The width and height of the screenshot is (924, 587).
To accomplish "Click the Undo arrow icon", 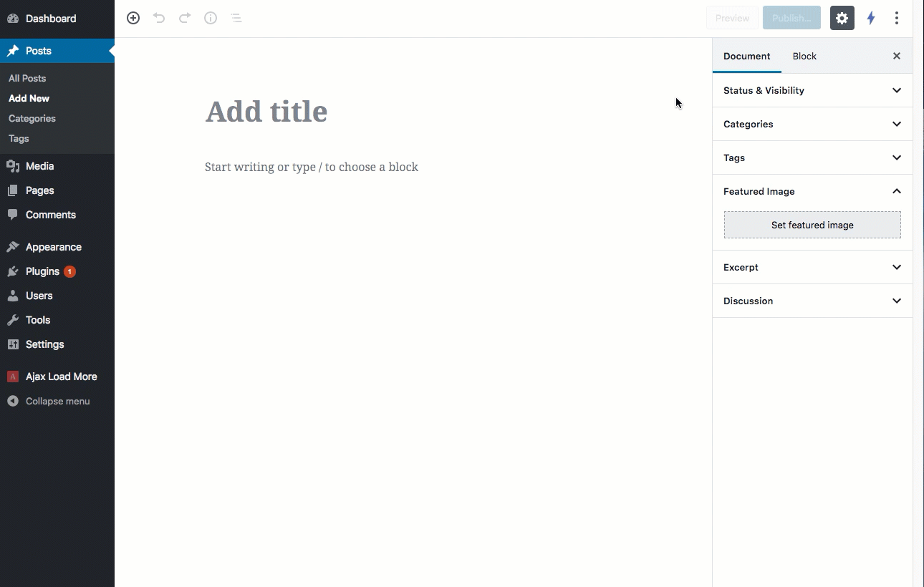I will (159, 18).
